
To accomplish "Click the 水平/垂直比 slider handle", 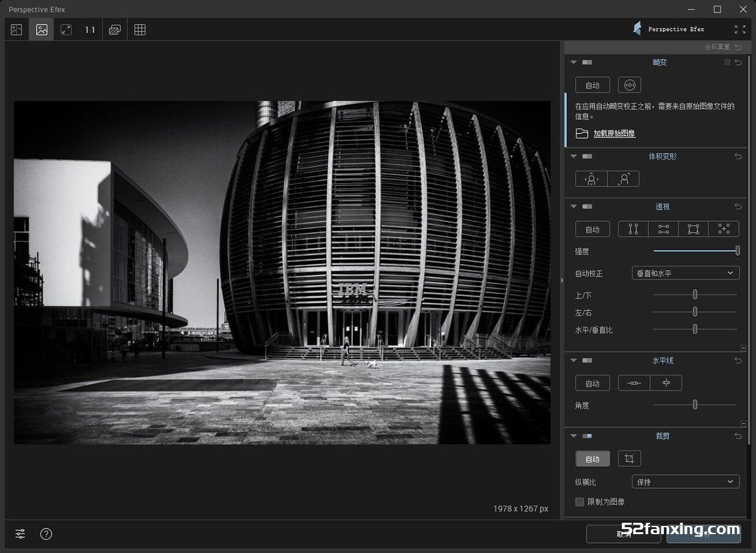I will 696,329.
